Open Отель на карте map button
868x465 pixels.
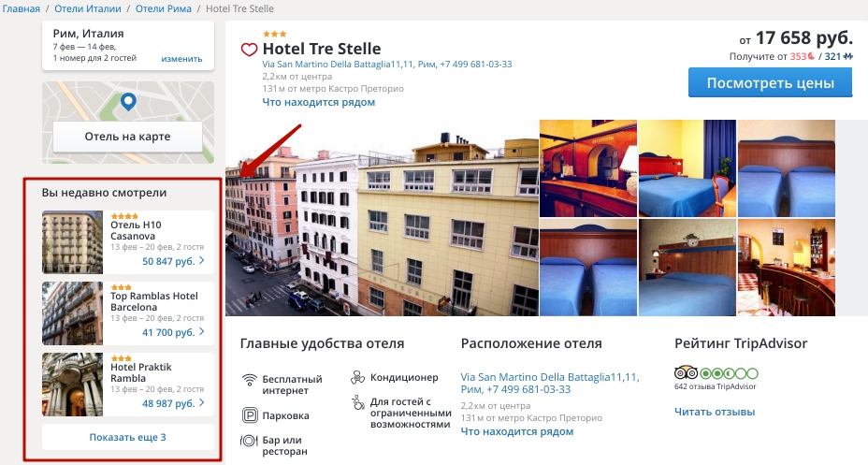pos(128,137)
